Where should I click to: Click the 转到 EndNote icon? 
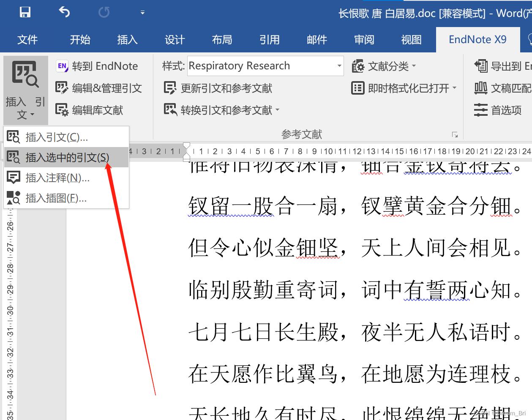pyautogui.click(x=62, y=66)
